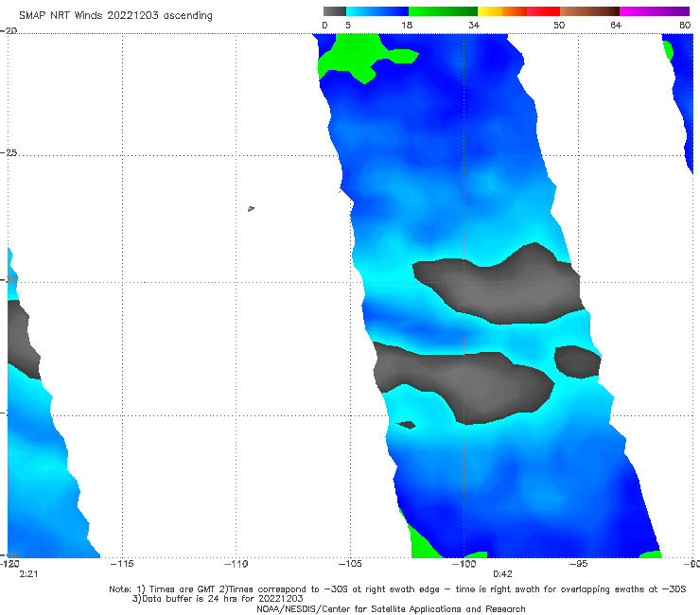This screenshot has width=700, height=615.
Task: Click the red segment before 50 on the color bar
Action: pyautogui.click(x=543, y=11)
